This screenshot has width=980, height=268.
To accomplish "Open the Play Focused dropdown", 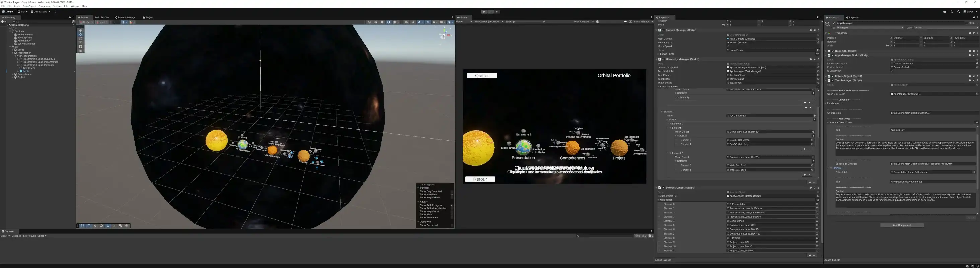I will [584, 22].
